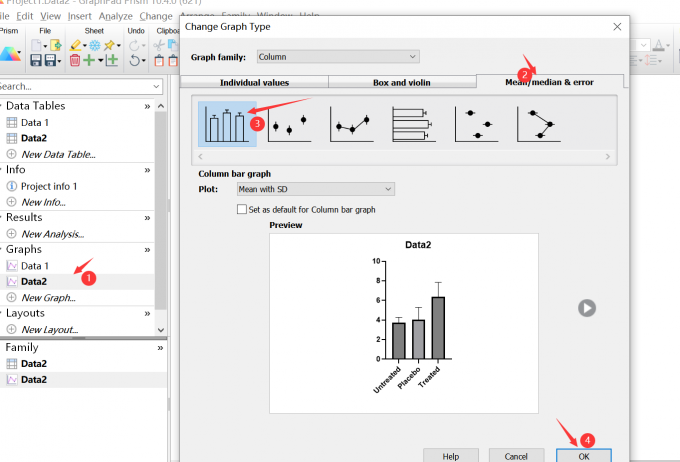680x462 pixels.
Task: Select Project info 1 item
Action: click(x=49, y=187)
